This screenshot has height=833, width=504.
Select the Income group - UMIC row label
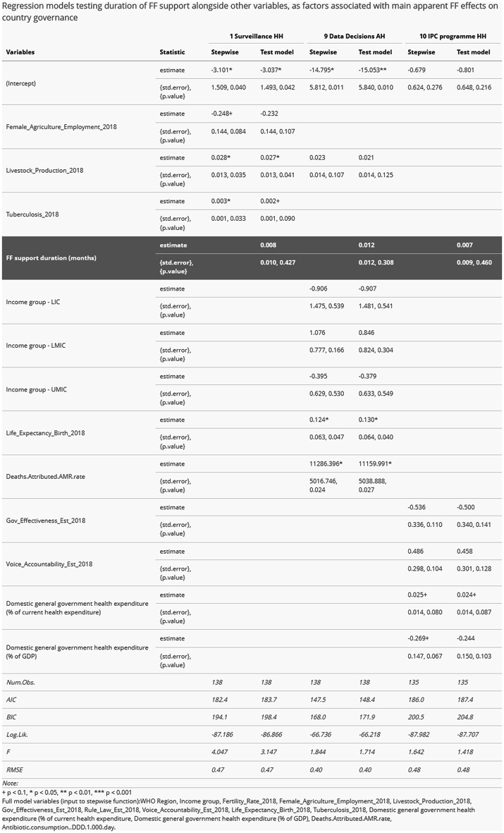36,389
